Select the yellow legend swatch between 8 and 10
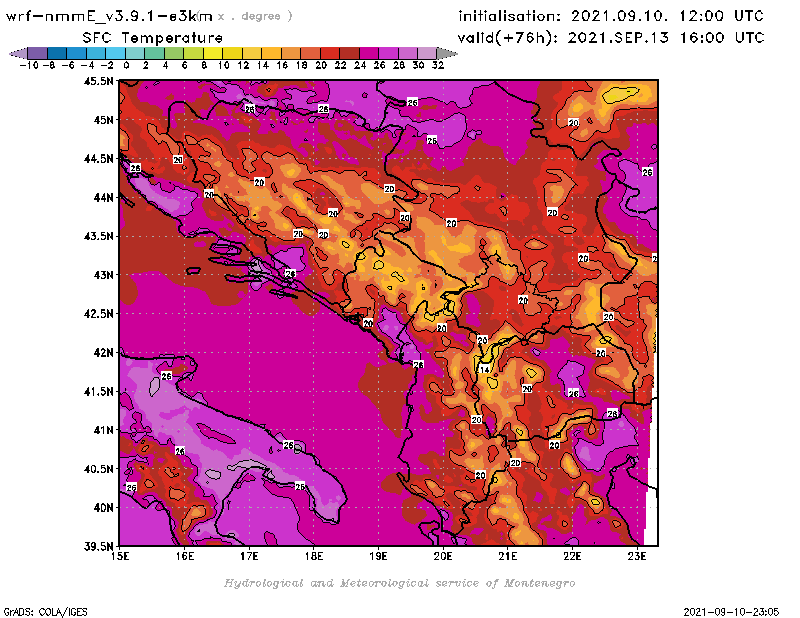 pyautogui.click(x=213, y=53)
